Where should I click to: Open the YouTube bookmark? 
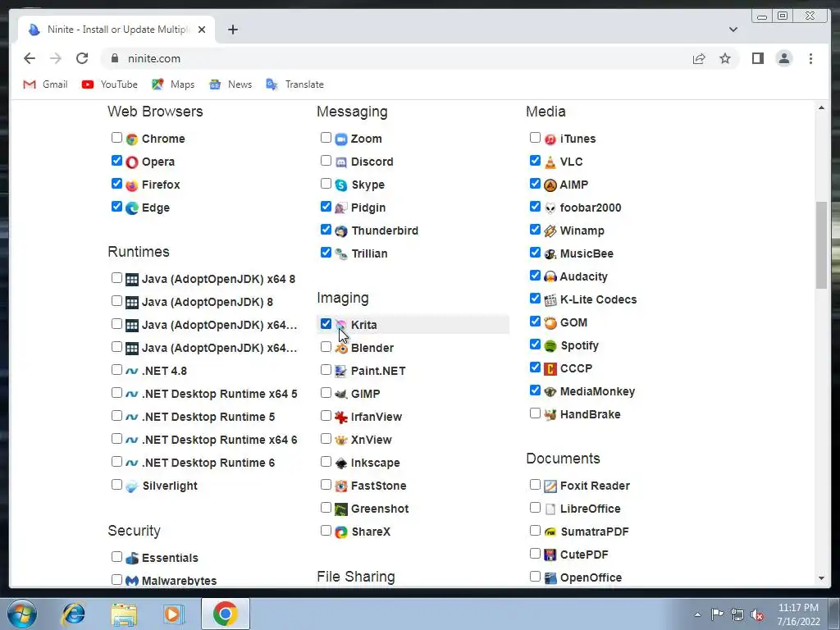point(110,84)
